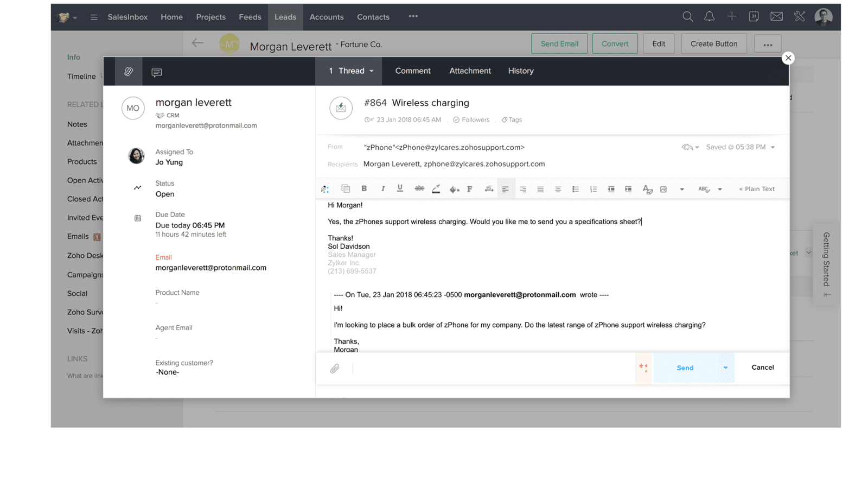Click the plus create icon in top bar
The height and width of the screenshot is (480, 868).
coord(732,16)
